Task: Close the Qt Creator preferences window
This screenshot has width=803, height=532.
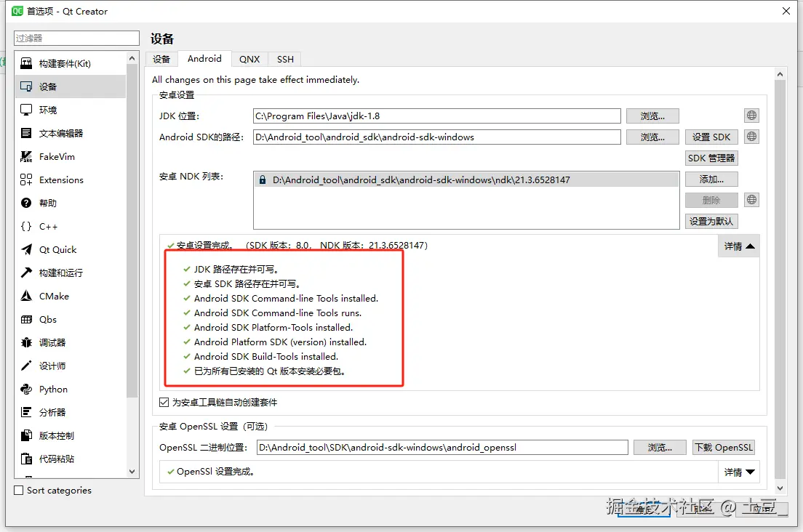Action: 786,11
